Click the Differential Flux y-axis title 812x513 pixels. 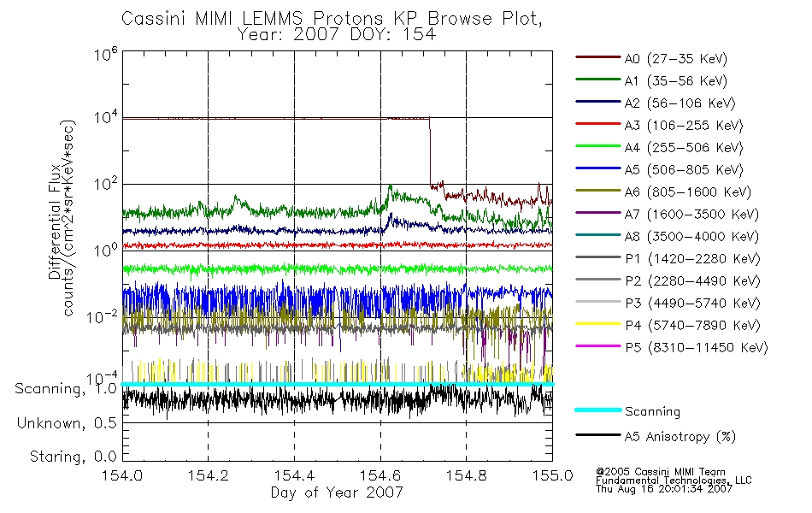55,221
